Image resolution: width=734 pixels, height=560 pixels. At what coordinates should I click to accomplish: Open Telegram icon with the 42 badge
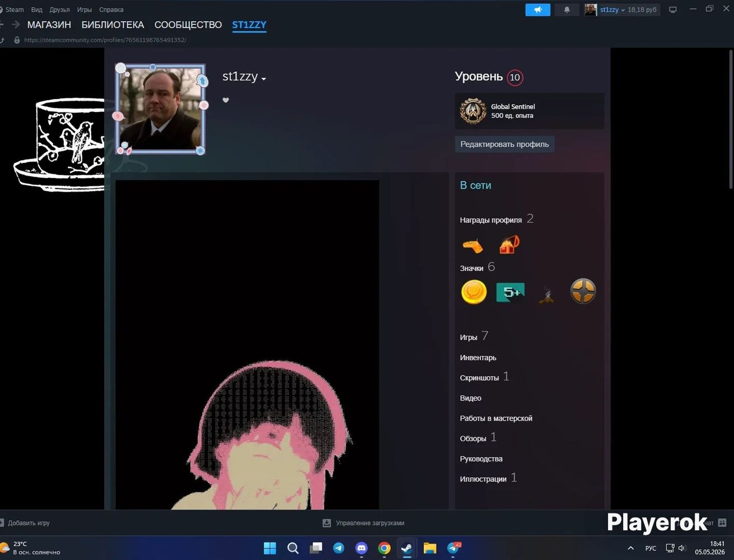pos(453,548)
